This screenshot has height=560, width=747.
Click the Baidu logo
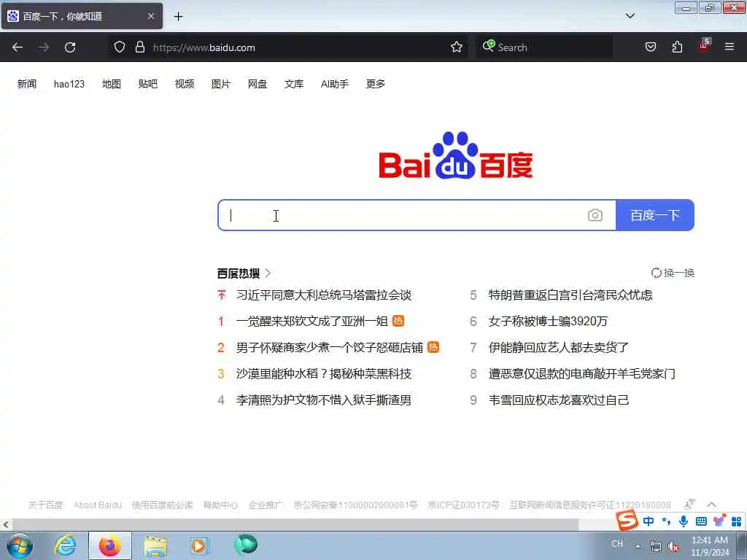coord(455,155)
